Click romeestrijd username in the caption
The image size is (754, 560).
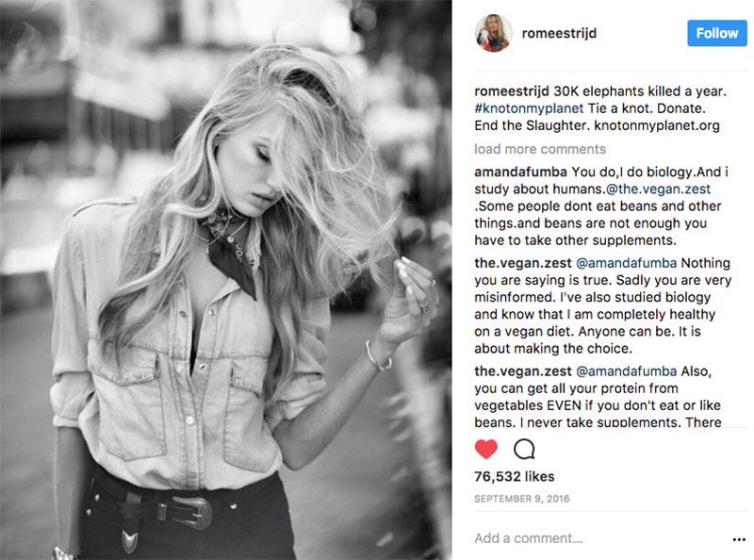pos(512,91)
